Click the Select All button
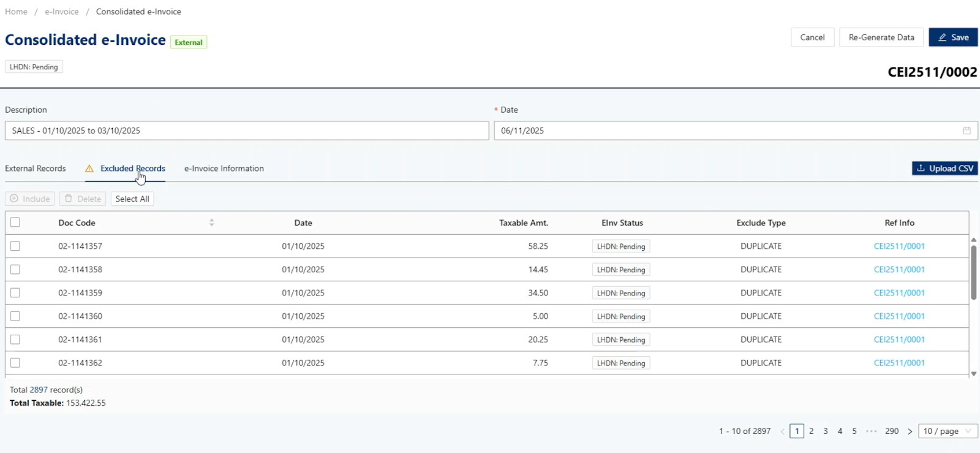The width and height of the screenshot is (980, 453). [x=132, y=199]
